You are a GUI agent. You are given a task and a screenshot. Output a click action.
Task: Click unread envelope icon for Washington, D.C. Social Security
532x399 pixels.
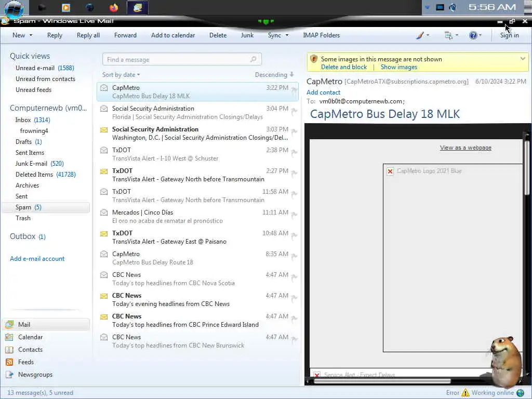pyautogui.click(x=104, y=129)
